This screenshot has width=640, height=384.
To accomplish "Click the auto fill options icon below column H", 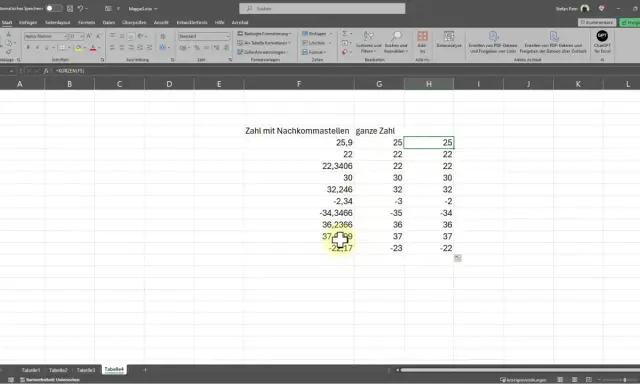I will click(x=458, y=258).
